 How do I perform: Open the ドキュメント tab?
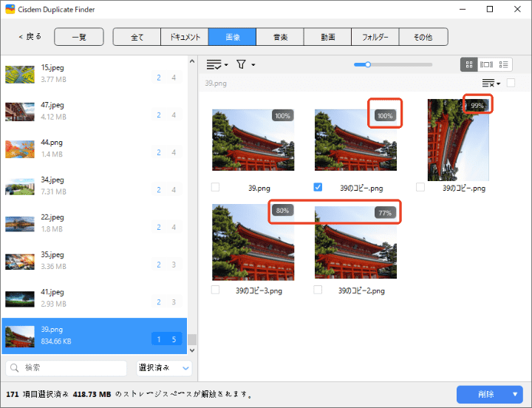185,37
